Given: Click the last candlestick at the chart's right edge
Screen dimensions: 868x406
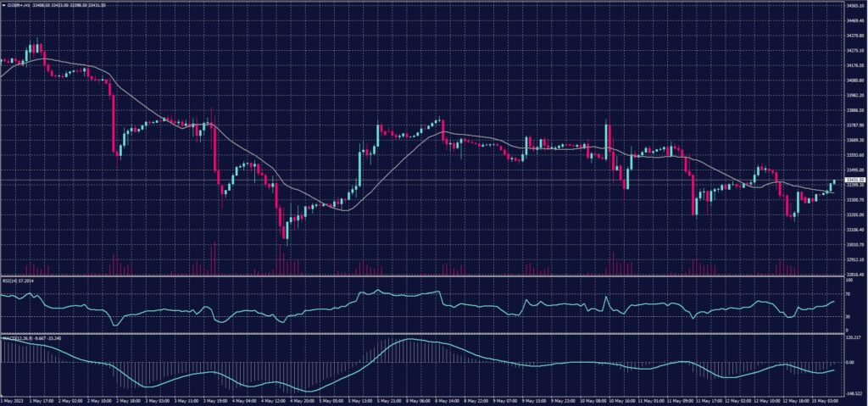Looking at the screenshot, I should point(834,181).
